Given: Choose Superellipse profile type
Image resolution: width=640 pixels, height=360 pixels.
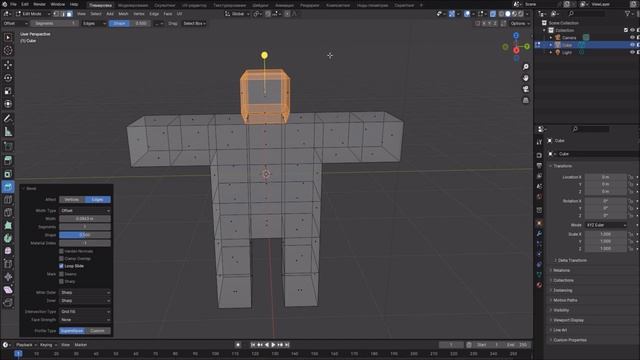Looking at the screenshot, I should [x=72, y=331].
